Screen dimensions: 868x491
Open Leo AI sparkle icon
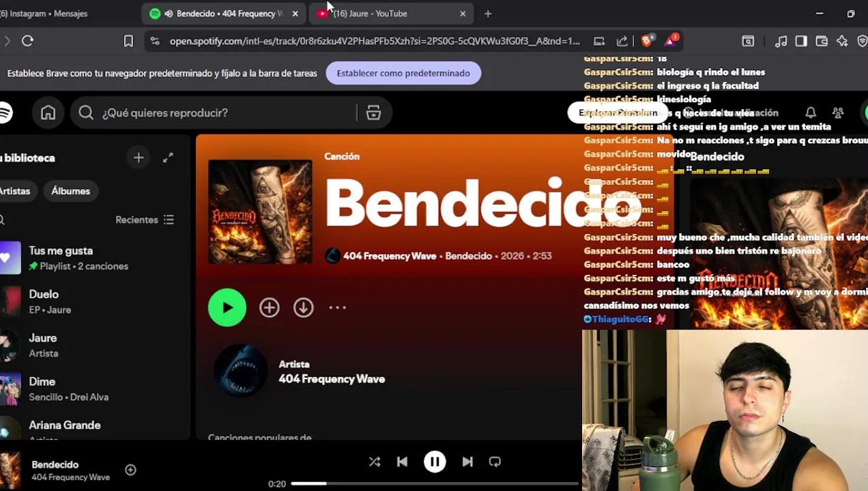pyautogui.click(x=842, y=41)
